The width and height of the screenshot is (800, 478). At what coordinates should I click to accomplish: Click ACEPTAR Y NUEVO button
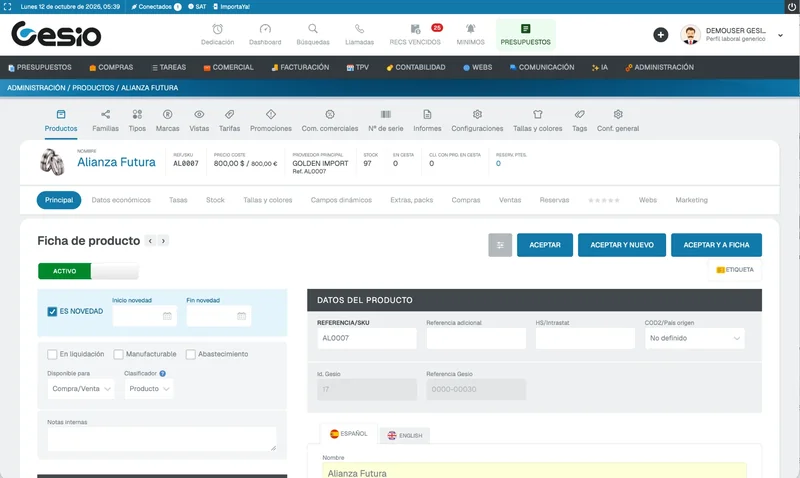pos(621,245)
